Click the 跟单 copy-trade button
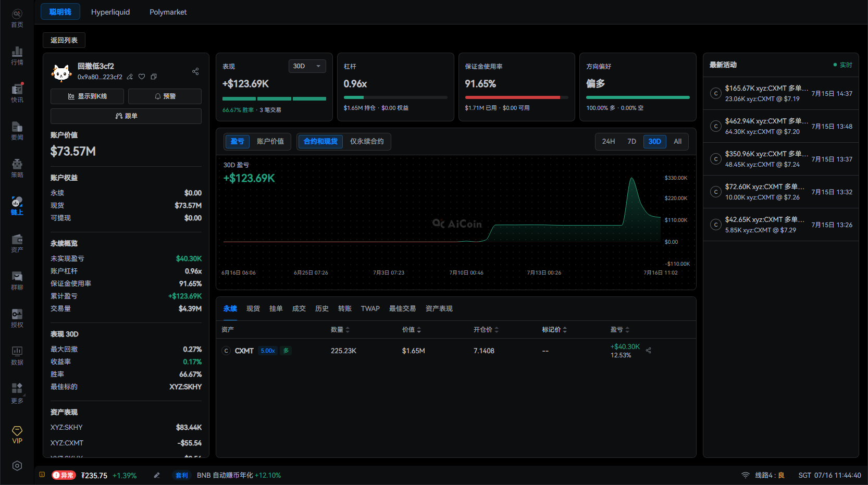 (x=126, y=116)
